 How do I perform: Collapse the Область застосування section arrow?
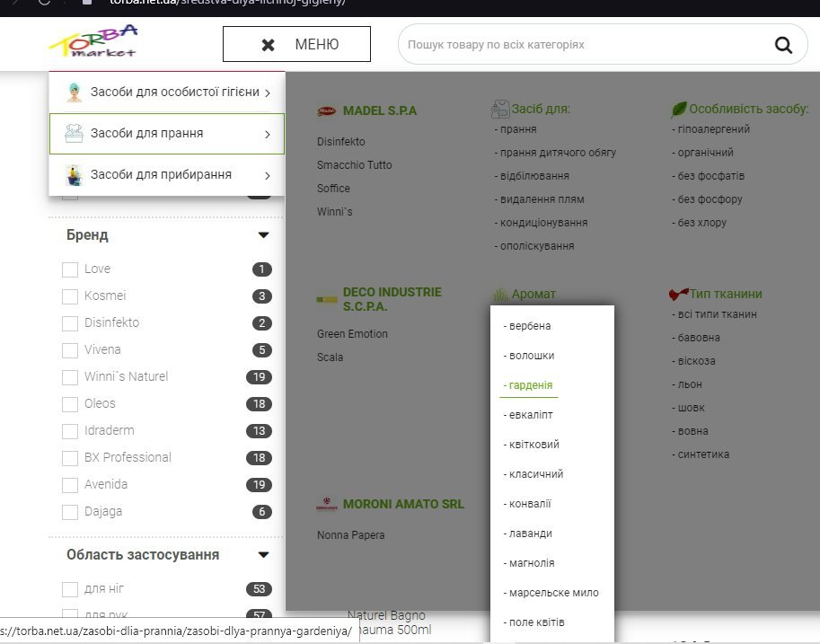click(x=263, y=554)
